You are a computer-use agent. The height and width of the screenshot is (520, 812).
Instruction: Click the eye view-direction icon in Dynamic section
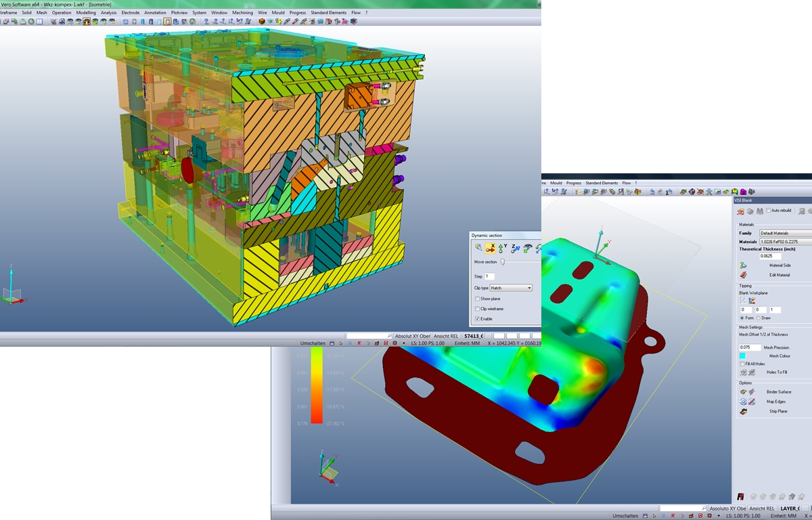coord(527,248)
